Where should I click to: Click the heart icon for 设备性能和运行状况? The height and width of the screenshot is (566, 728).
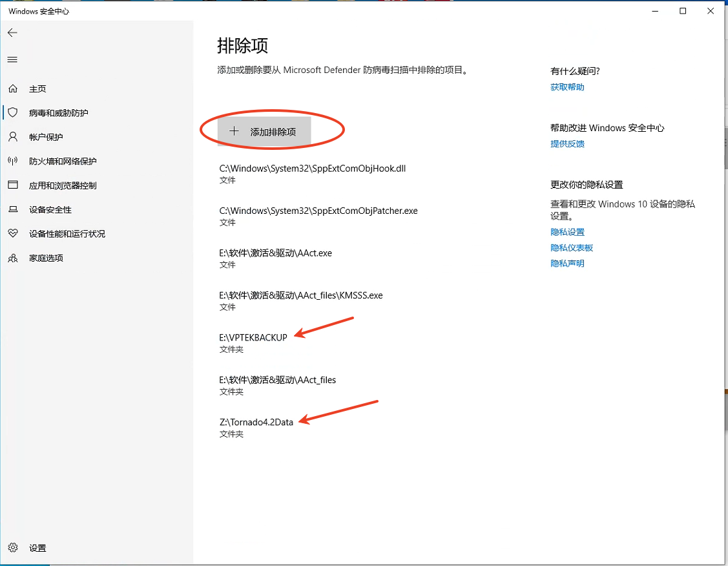(13, 233)
